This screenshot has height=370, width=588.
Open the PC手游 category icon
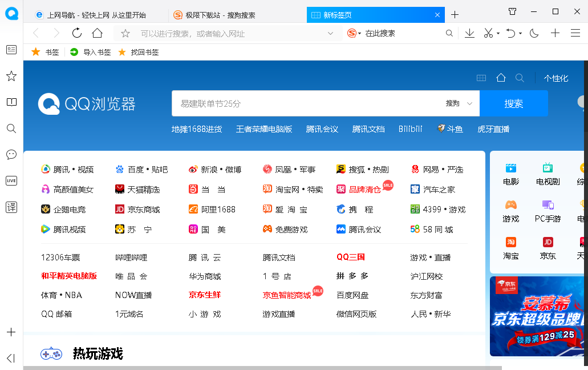(548, 211)
